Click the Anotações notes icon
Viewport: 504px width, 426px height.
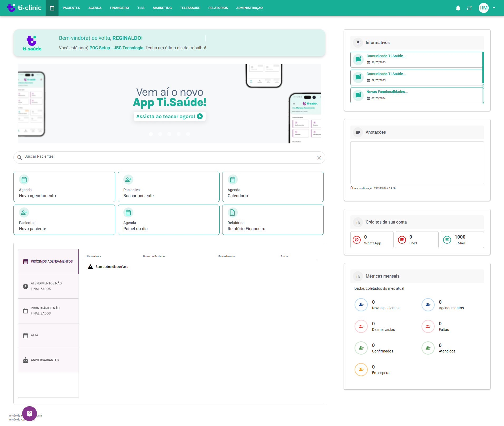point(358,132)
